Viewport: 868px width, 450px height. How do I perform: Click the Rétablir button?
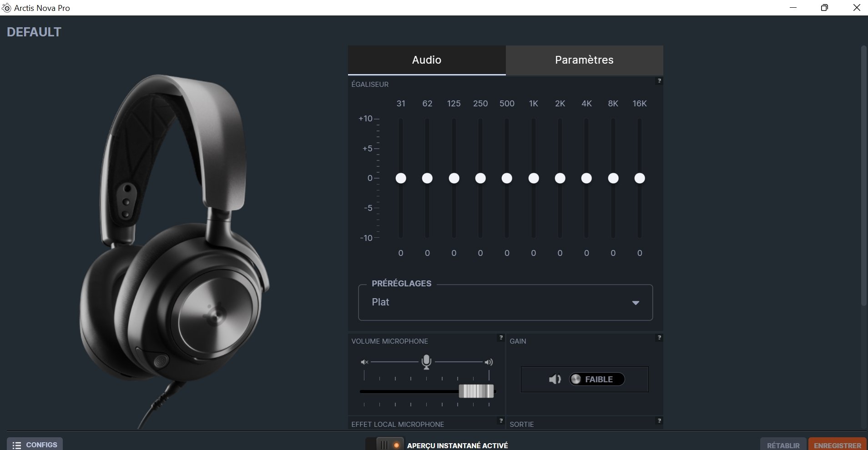tap(783, 445)
